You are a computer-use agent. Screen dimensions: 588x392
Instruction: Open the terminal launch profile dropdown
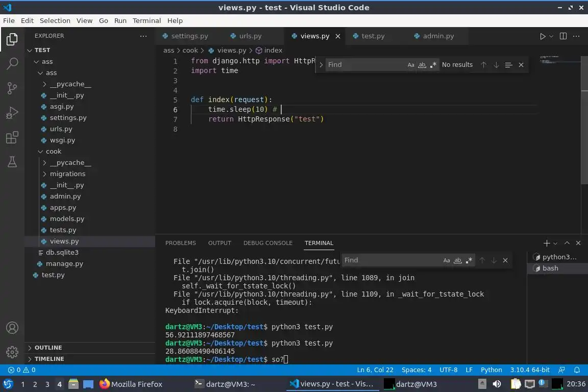[x=555, y=243]
